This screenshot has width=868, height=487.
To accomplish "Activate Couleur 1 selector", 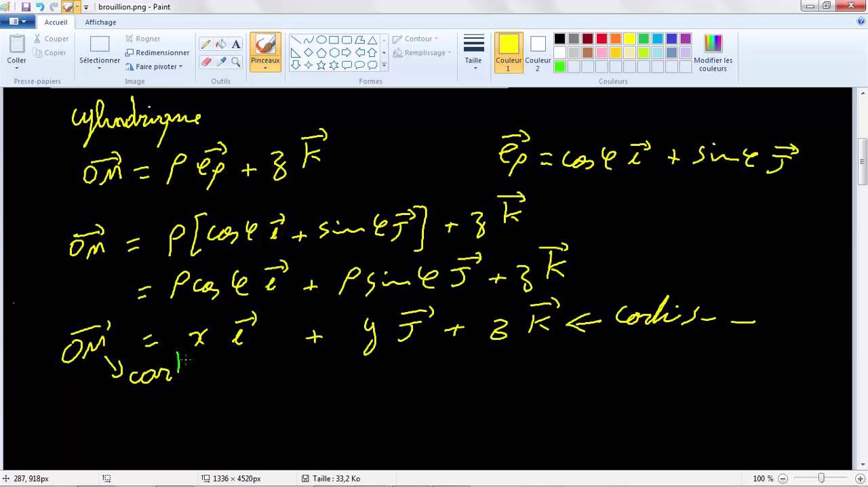I will (x=509, y=52).
